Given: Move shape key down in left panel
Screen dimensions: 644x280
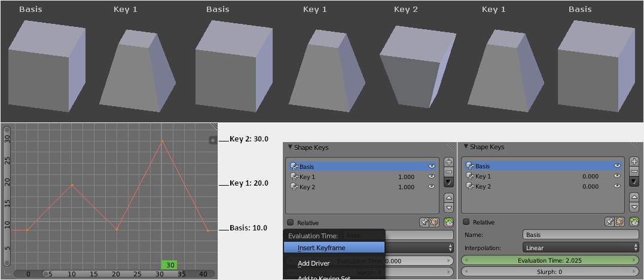Looking at the screenshot, I should click(449, 208).
